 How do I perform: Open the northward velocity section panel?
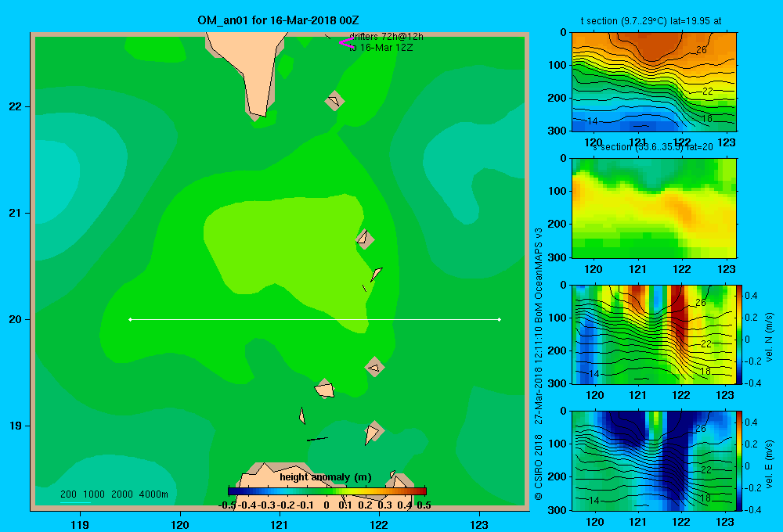[654, 334]
